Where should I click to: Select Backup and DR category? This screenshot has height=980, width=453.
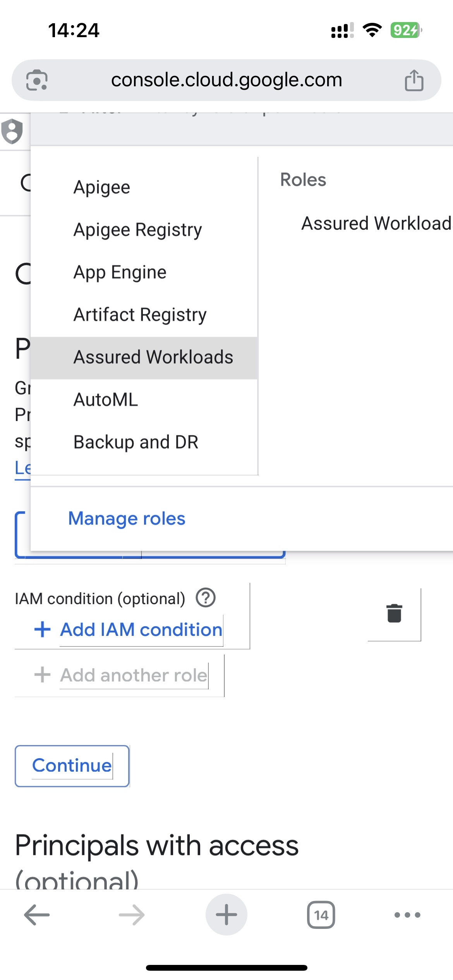click(x=136, y=442)
